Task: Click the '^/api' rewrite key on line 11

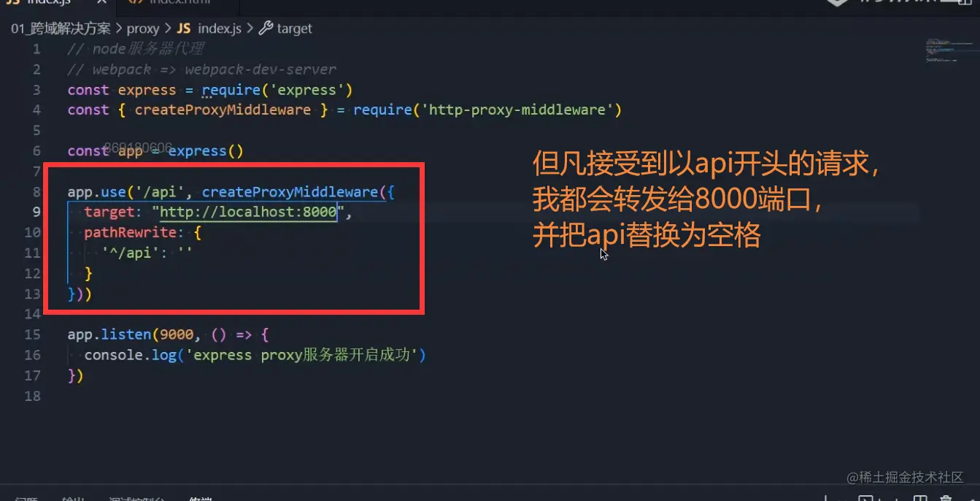Action: point(131,253)
